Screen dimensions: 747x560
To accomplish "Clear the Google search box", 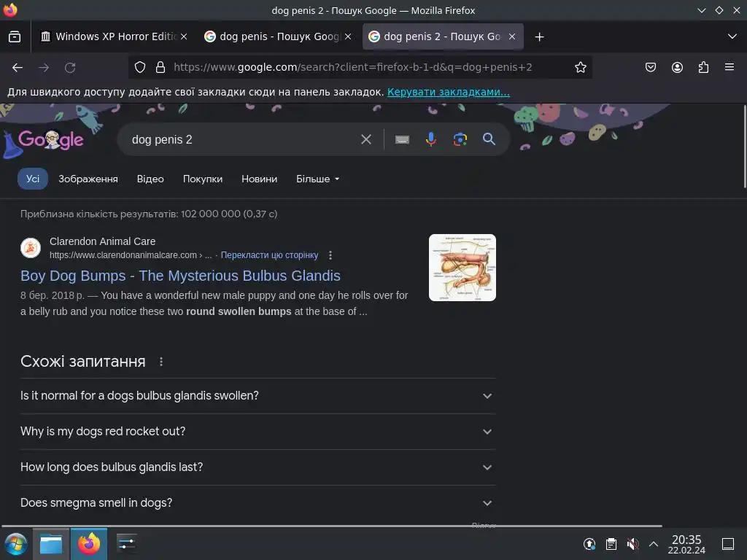I will (366, 139).
